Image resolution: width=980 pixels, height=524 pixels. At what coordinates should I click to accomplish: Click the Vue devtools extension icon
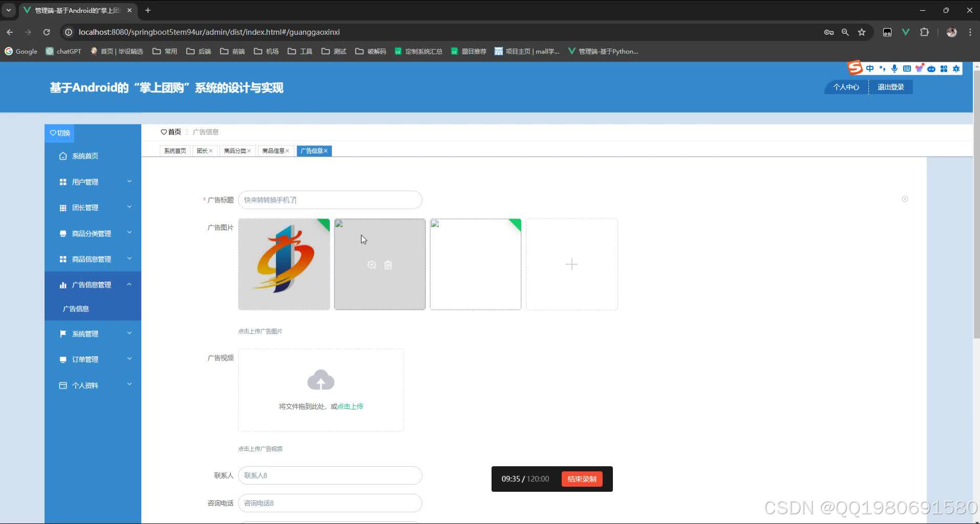click(x=905, y=32)
